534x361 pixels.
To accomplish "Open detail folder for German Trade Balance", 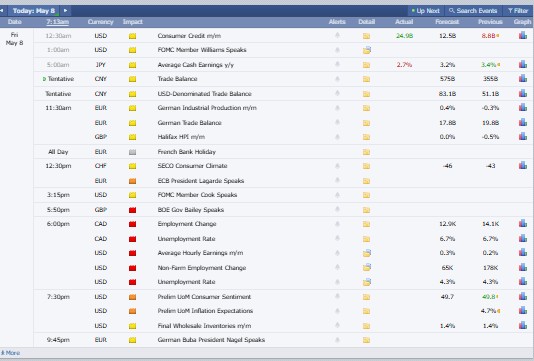I will [366, 123].
